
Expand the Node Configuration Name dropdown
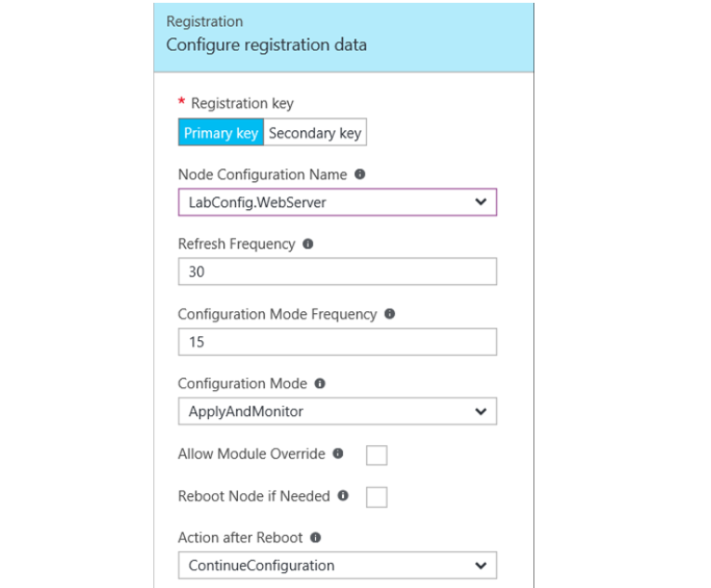[480, 202]
